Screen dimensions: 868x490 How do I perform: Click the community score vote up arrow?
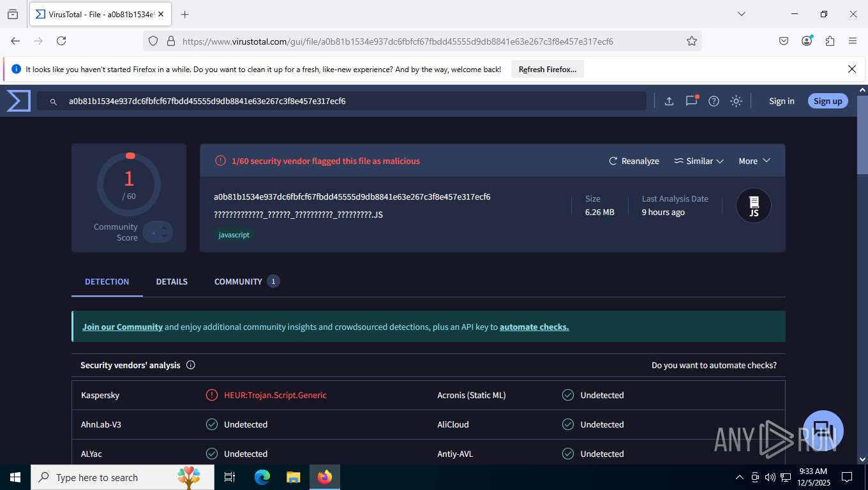(x=164, y=226)
